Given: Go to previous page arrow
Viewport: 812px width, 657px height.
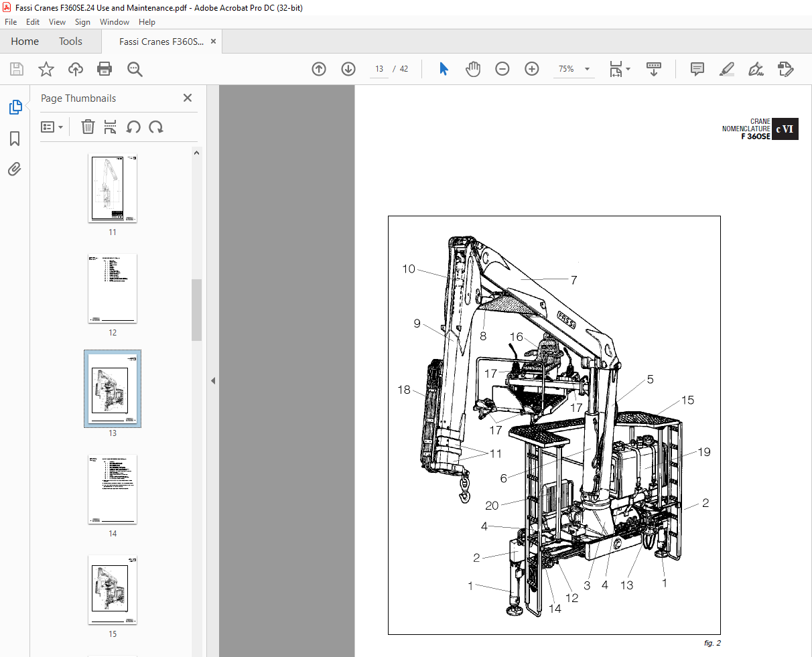Looking at the screenshot, I should point(319,69).
